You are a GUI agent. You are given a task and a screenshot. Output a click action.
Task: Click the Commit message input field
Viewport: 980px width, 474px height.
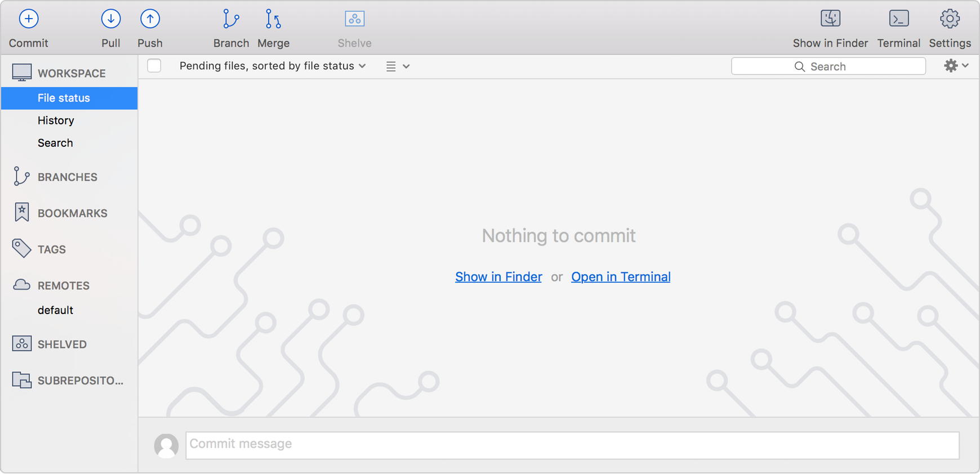click(x=572, y=445)
